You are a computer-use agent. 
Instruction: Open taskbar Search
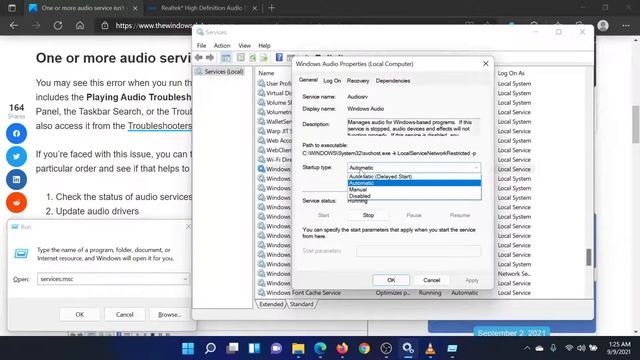(x=210, y=348)
